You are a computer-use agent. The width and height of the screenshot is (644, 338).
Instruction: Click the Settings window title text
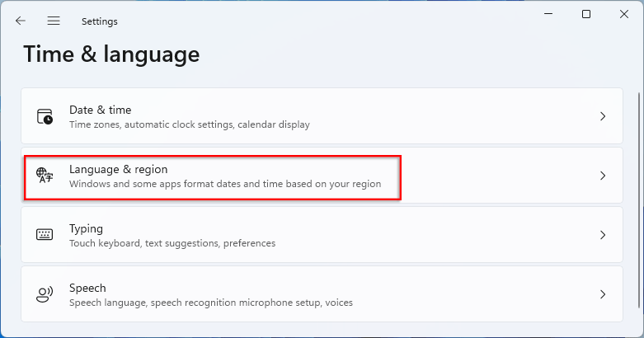[x=100, y=21]
